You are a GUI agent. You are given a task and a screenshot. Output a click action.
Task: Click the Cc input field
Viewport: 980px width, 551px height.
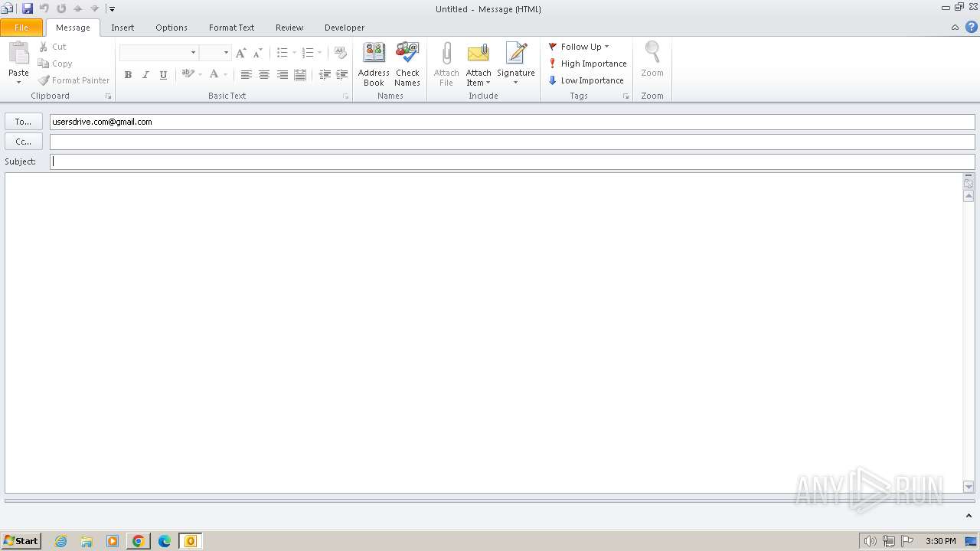[x=512, y=142]
